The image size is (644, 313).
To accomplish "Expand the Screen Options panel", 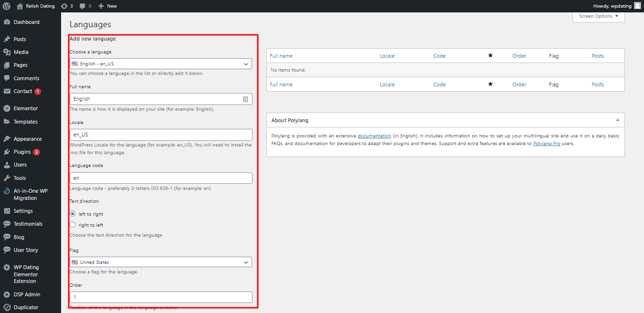I will pos(599,16).
